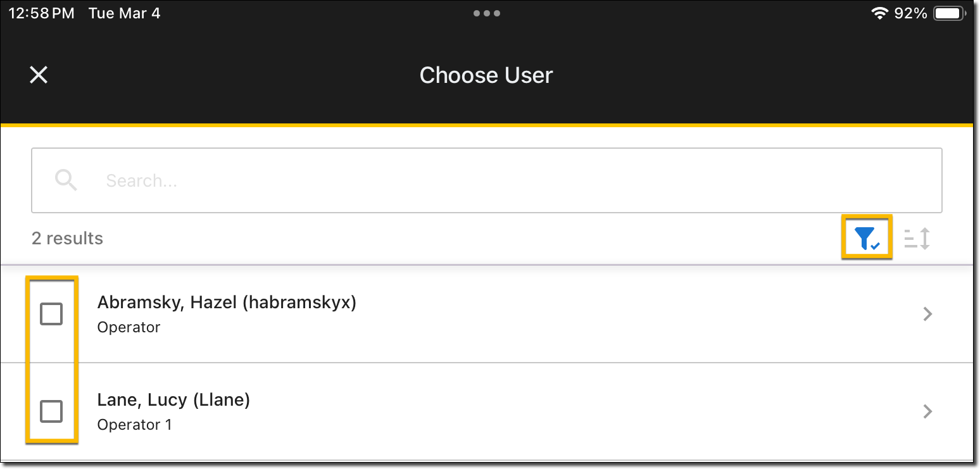
Task: Check the box for Lane, Lucy
Action: 51,411
